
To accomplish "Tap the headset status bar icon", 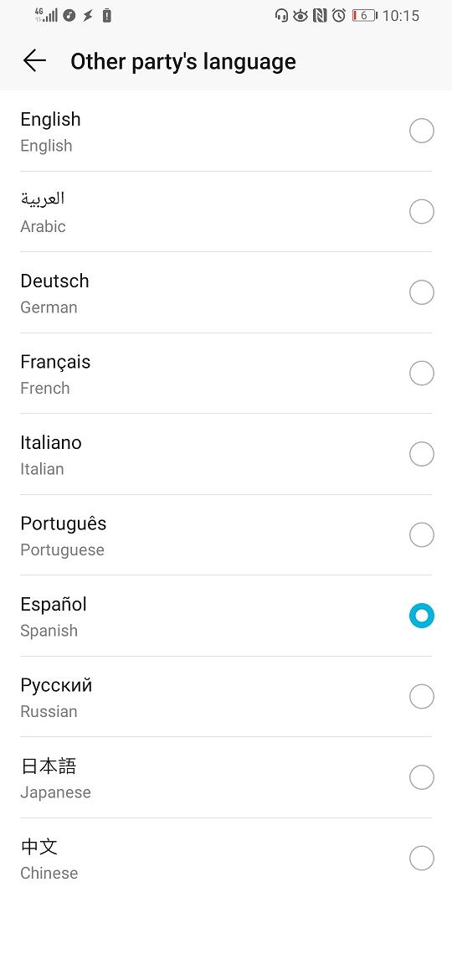I will tap(281, 16).
